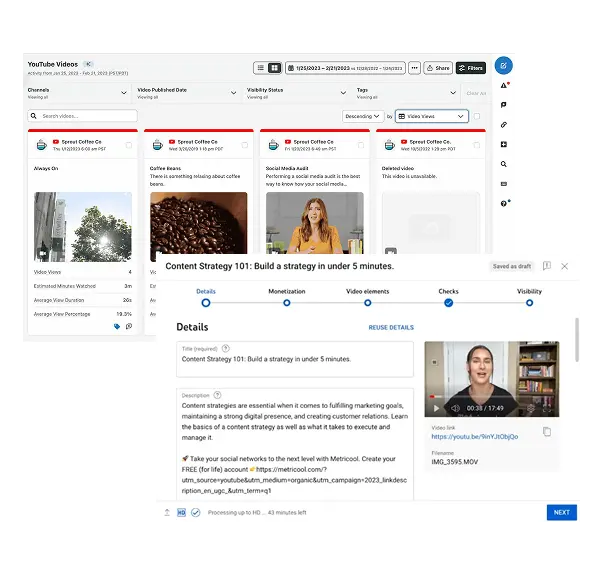Image resolution: width=600 pixels, height=570 pixels.
Task: Select the Always On video card checkbox
Action: tap(129, 145)
